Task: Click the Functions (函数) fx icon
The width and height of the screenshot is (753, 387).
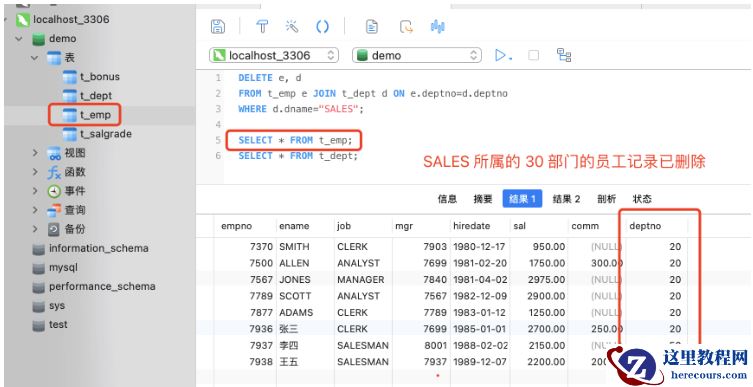Action: 54,172
